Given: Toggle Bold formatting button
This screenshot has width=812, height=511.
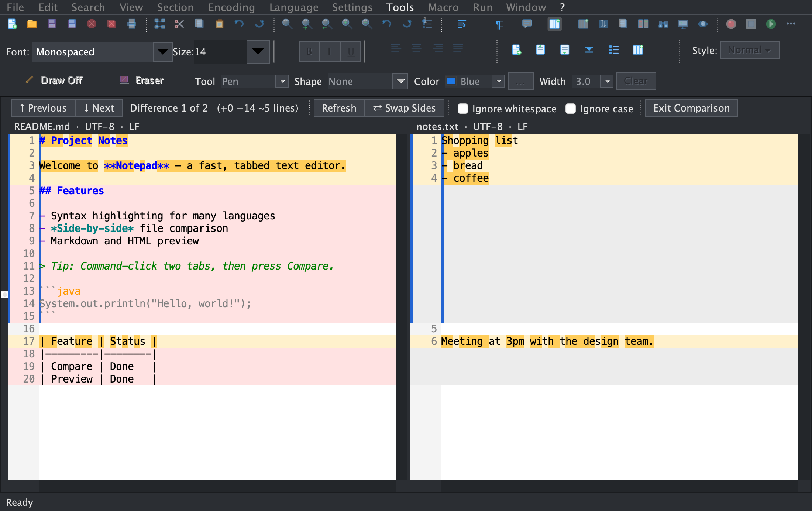Looking at the screenshot, I should point(309,51).
